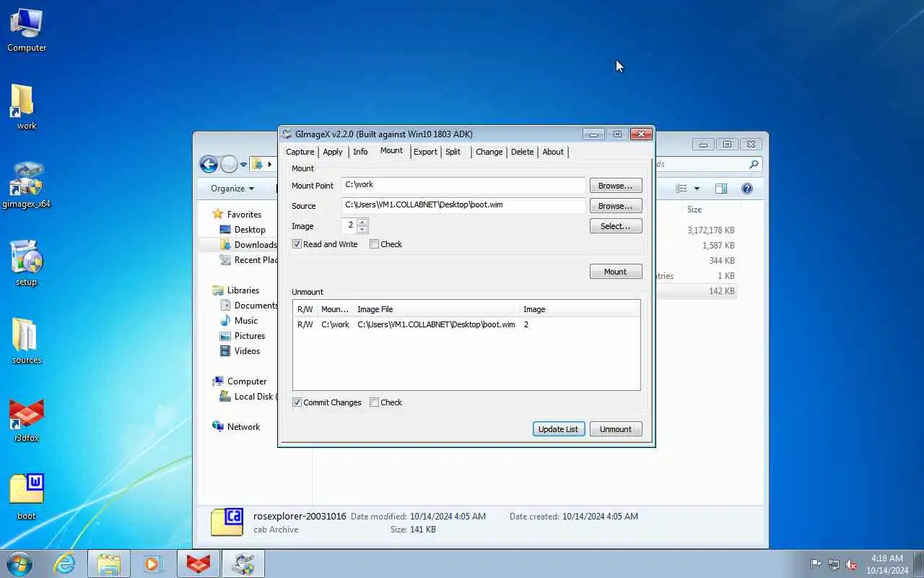Click the Update List button
This screenshot has height=578, width=924.
[x=559, y=429]
